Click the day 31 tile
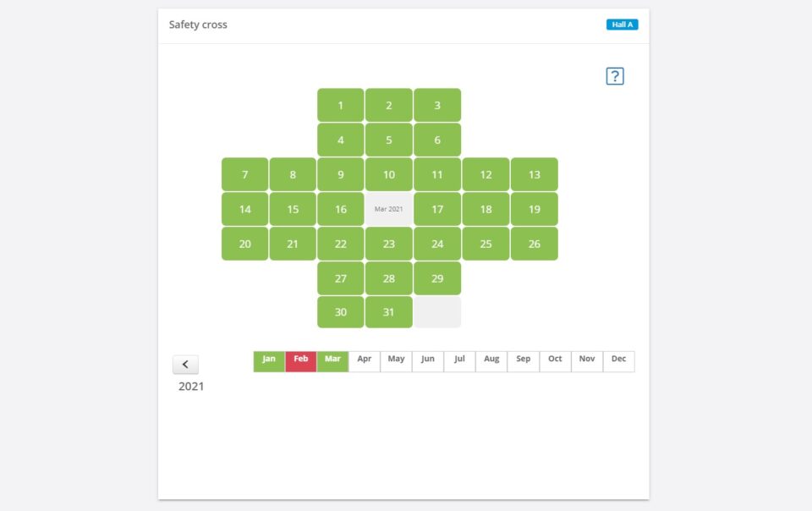Screen dimensions: 812x511 click(x=389, y=312)
